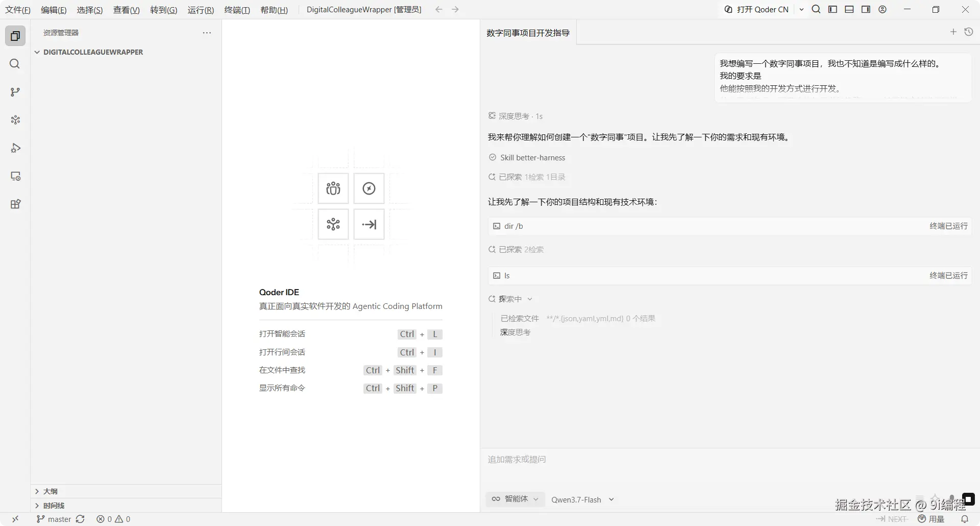Click the 用量 usage status item
The image size is (980, 526).
[x=932, y=519]
